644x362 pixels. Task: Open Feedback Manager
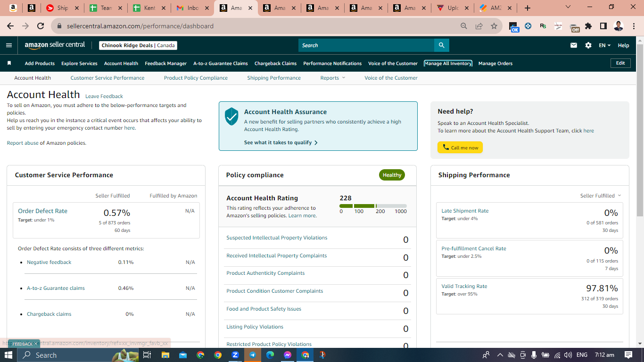(x=165, y=63)
